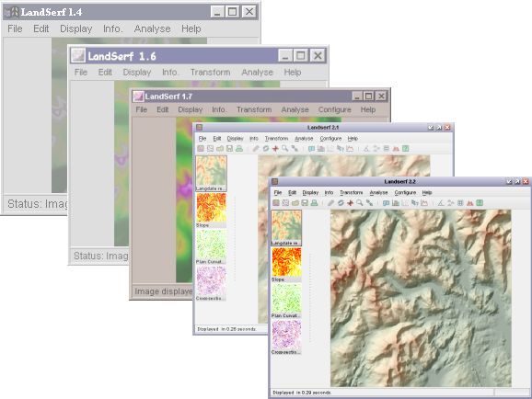Click the open folder icon in Landserf 2.1 toolbar
532x399 pixels.
click(220, 149)
